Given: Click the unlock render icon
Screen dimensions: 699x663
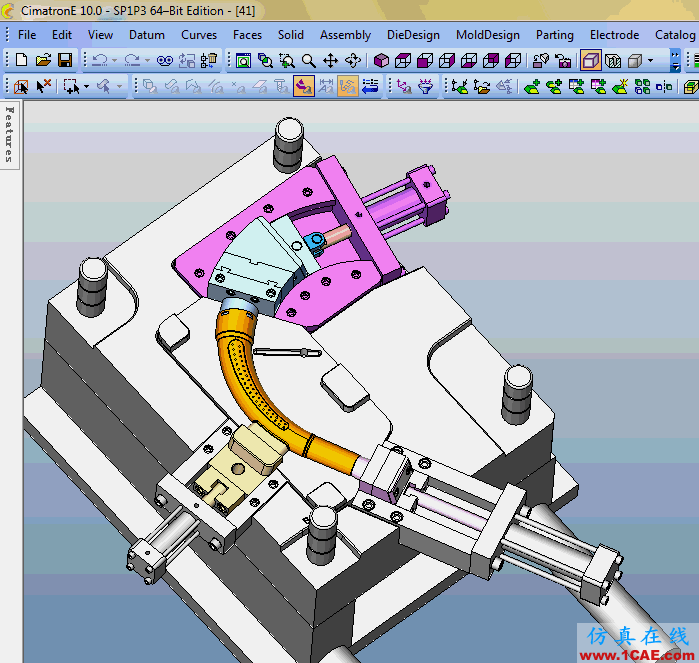Looking at the screenshot, I should 540,60.
